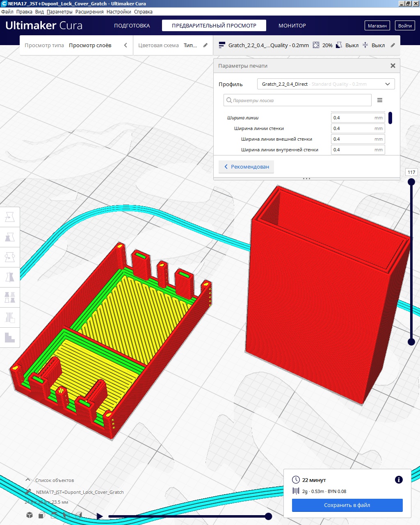Click the search magnifier icon in settings search

click(229, 100)
